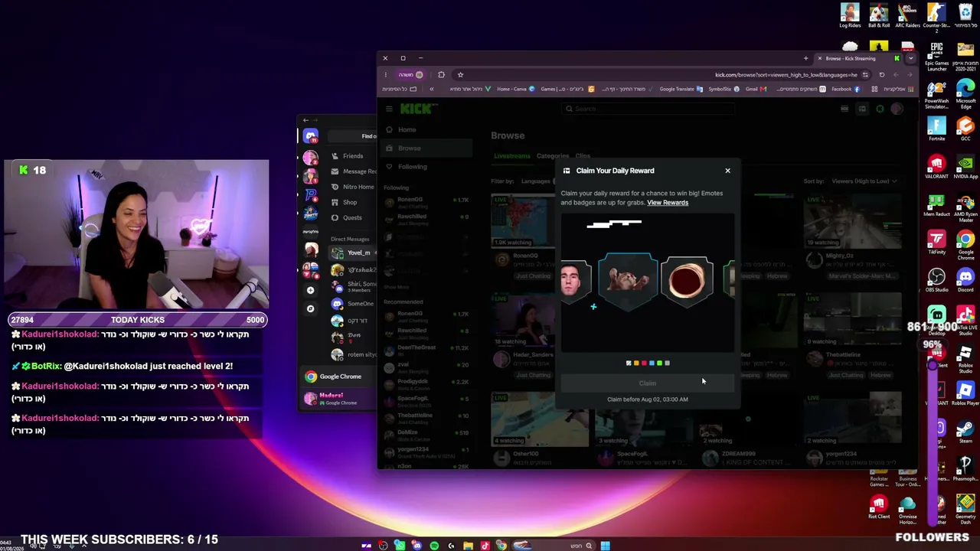Close the Claim Your Daily Reward dialog

coord(727,171)
